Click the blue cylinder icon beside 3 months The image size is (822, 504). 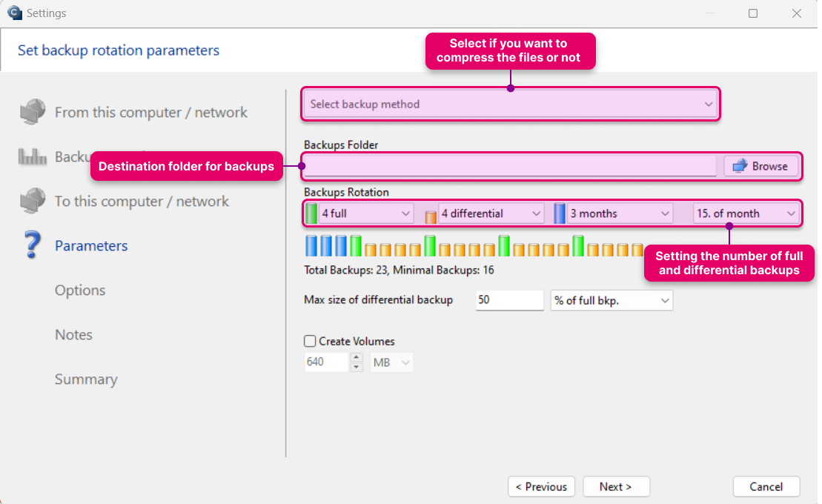pyautogui.click(x=560, y=213)
